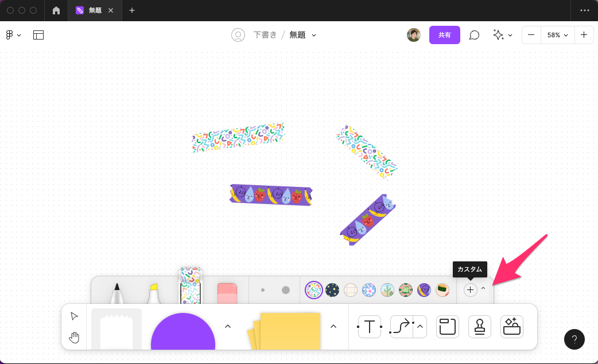Screen dimensions: 598x364
Task: Select the eraser tool
Action: coord(227,292)
